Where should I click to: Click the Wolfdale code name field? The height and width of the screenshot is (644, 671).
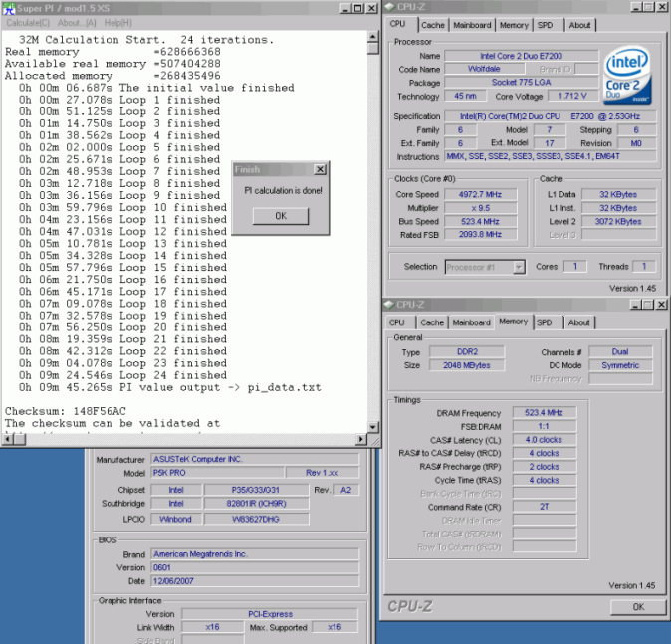click(484, 69)
